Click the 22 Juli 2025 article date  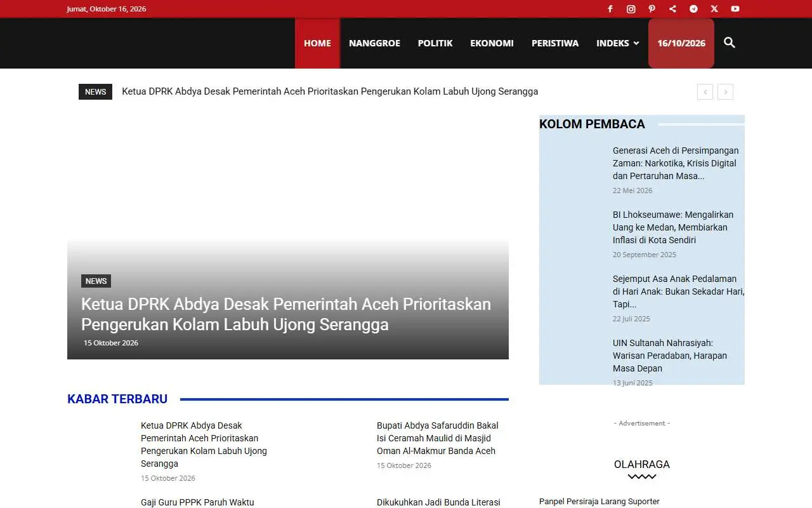coord(631,319)
